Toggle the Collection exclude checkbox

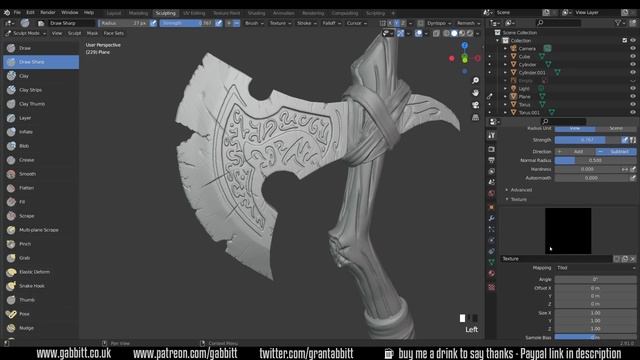624,40
